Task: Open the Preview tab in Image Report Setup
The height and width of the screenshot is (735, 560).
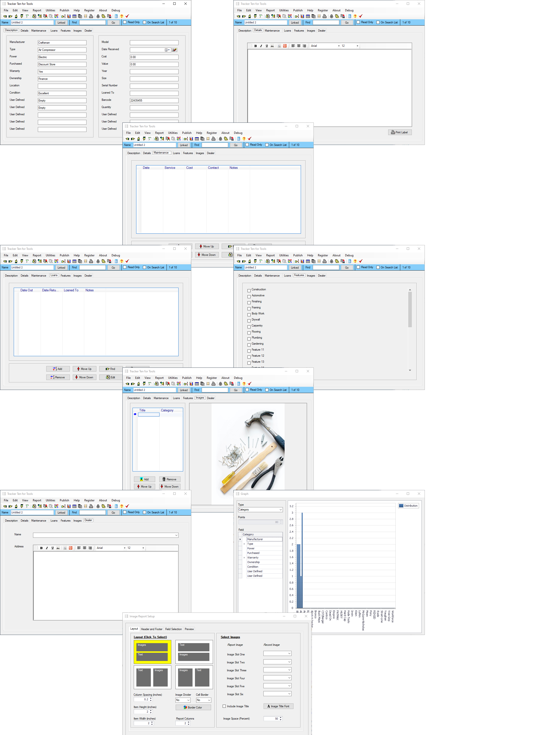Action: 189,629
